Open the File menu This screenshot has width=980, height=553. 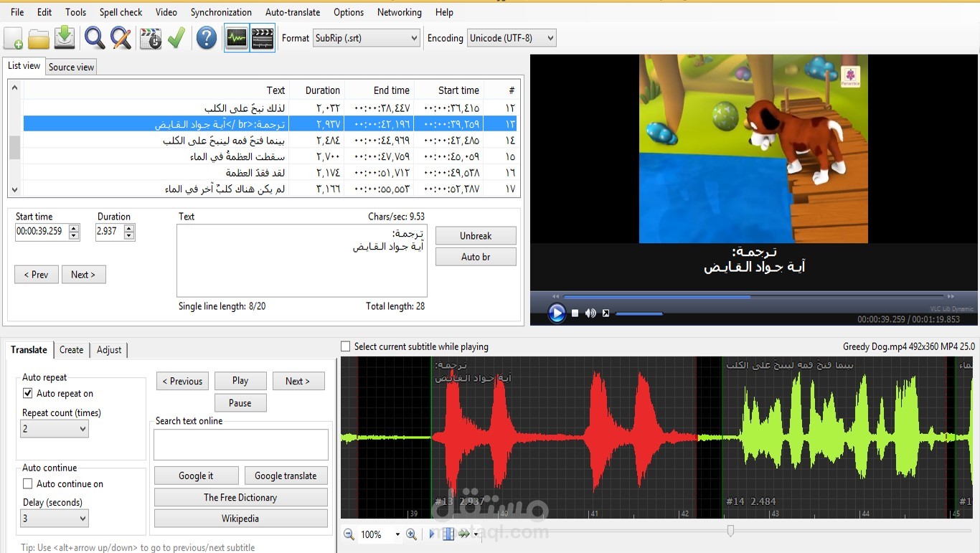(x=17, y=12)
